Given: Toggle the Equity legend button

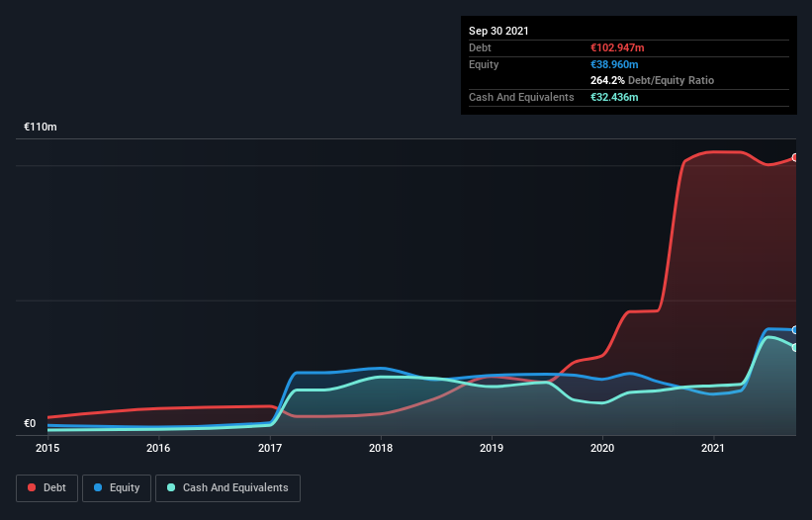Looking at the screenshot, I should click(x=117, y=488).
